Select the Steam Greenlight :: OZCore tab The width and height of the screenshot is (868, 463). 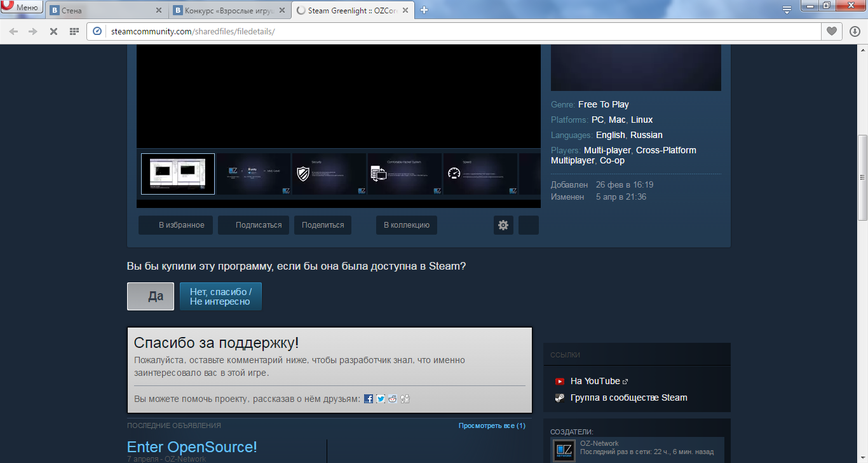[353, 10]
